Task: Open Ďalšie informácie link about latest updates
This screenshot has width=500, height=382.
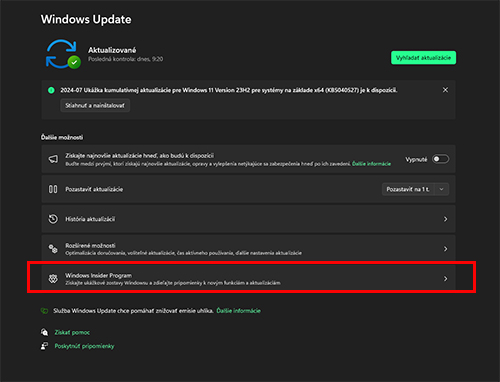Action: (x=371, y=164)
